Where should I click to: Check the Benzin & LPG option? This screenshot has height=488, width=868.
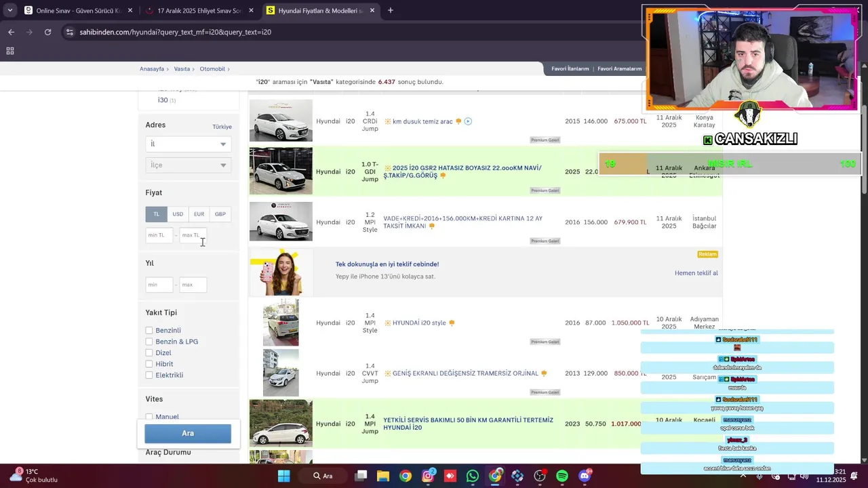click(149, 342)
